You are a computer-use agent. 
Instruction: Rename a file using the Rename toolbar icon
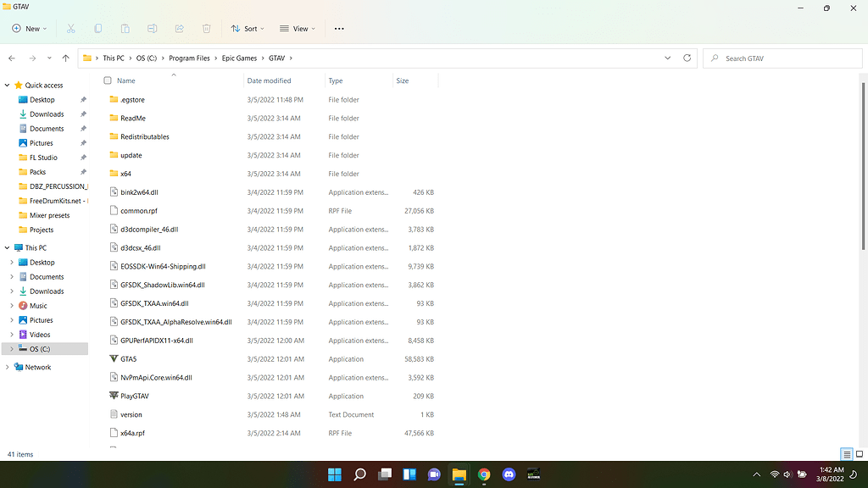coord(153,28)
